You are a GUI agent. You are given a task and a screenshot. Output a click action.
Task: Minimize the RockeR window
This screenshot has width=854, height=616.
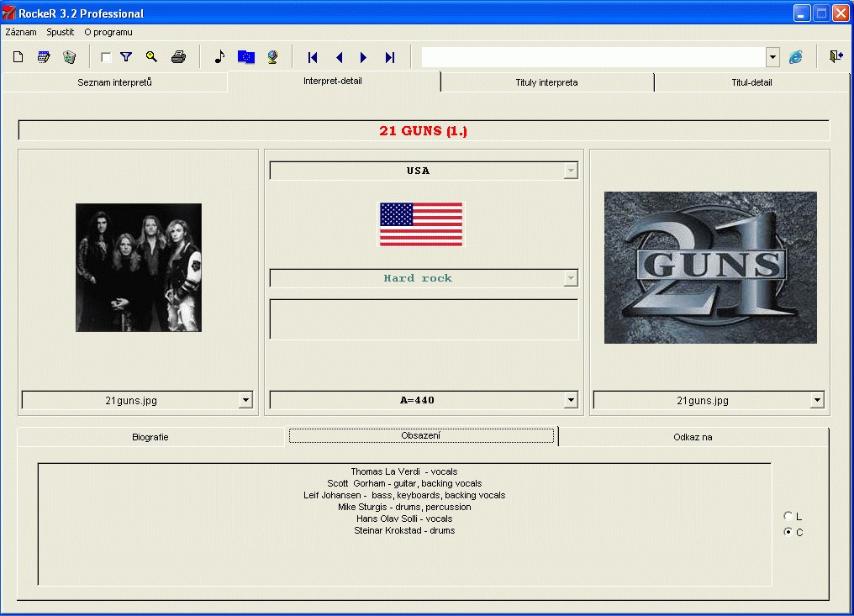801,13
